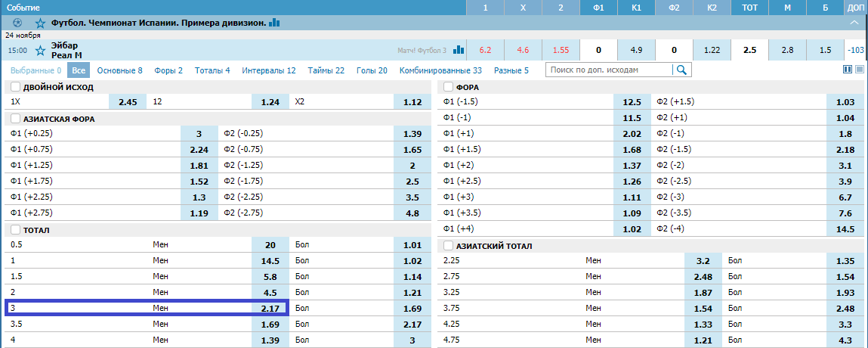Open the Интервалы 12 tab
The height and width of the screenshot is (348, 868).
(x=269, y=70)
